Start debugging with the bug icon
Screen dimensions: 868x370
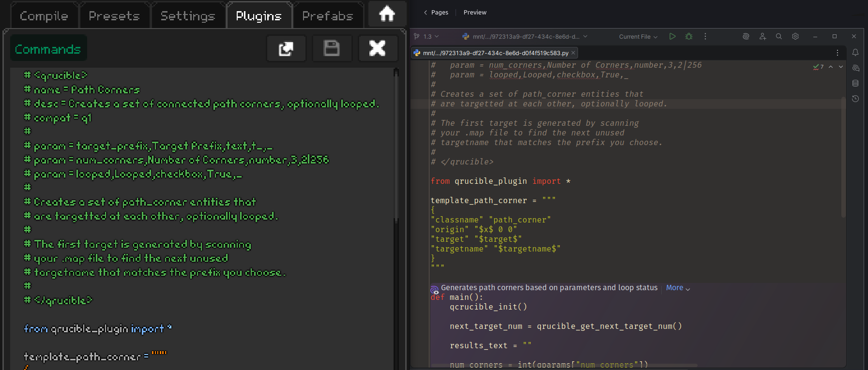(x=689, y=36)
